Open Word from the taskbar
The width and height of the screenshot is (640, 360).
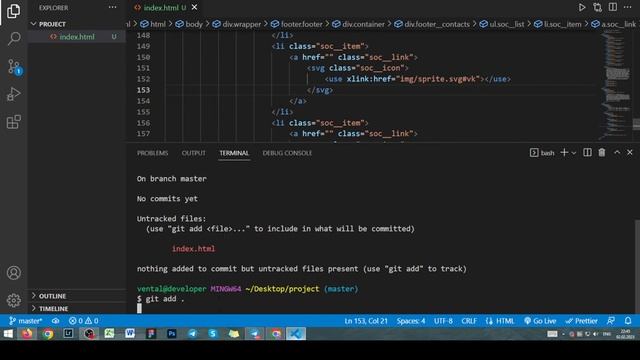click(x=130, y=334)
